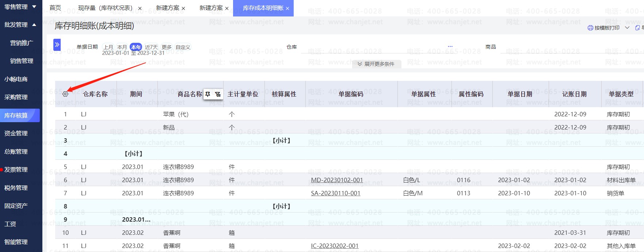Screen dimensions: 644x252
Task: Click the export document icon
Action: (637, 28)
